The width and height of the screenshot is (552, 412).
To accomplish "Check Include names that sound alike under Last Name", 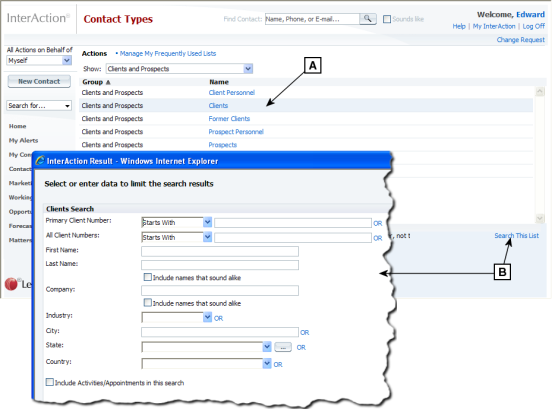I will point(148,277).
